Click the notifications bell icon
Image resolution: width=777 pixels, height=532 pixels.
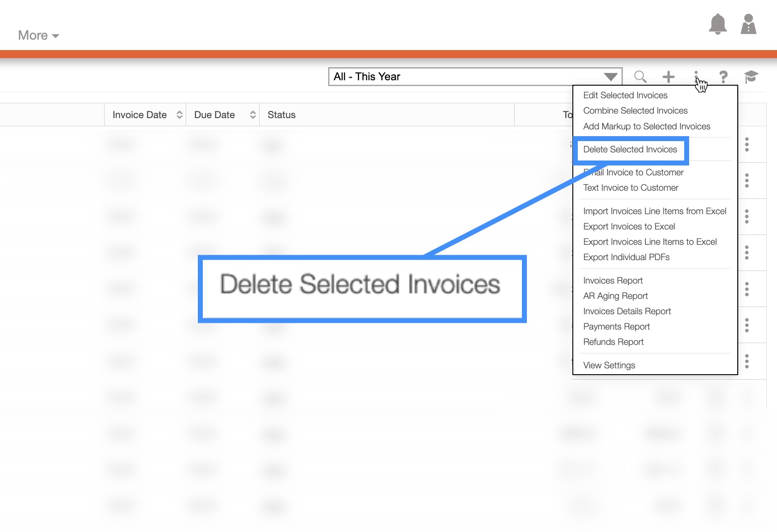point(718,24)
